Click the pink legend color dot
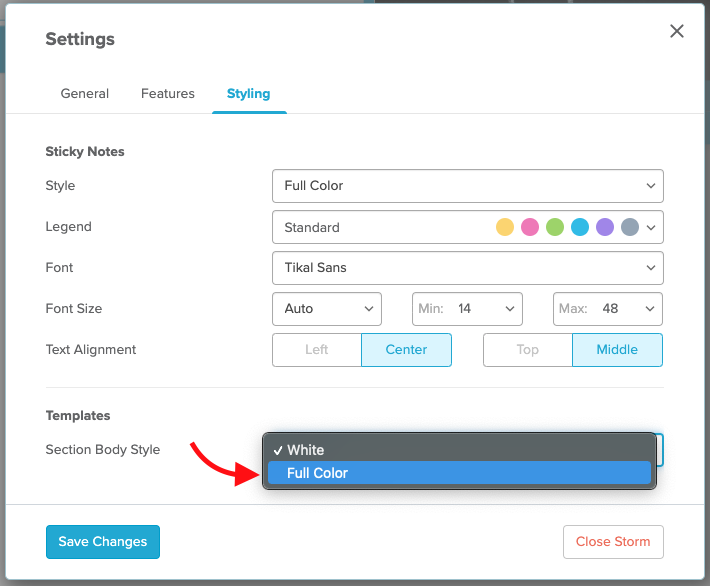 pyautogui.click(x=530, y=227)
